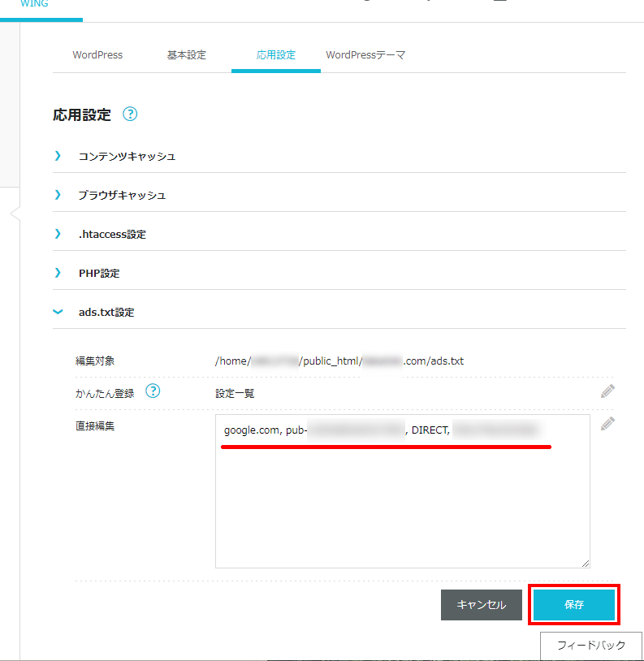Click the キャンセル button
Screen dimensions: 644x661
481,605
